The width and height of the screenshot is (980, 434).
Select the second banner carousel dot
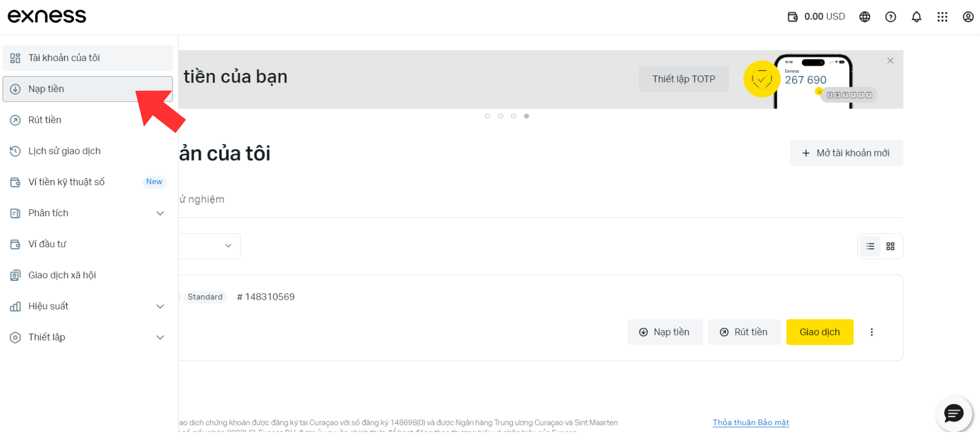[501, 116]
